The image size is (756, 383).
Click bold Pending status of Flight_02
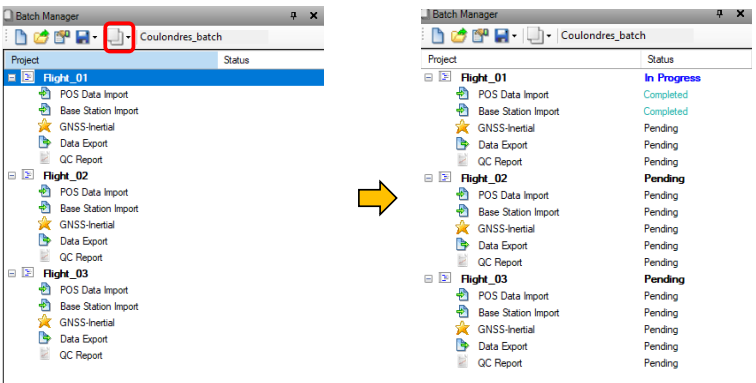tap(664, 178)
